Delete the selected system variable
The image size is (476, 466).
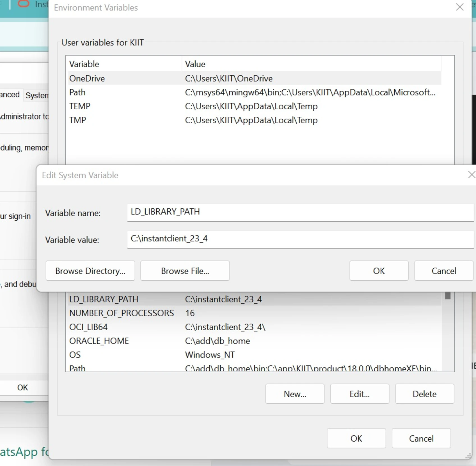(424, 394)
